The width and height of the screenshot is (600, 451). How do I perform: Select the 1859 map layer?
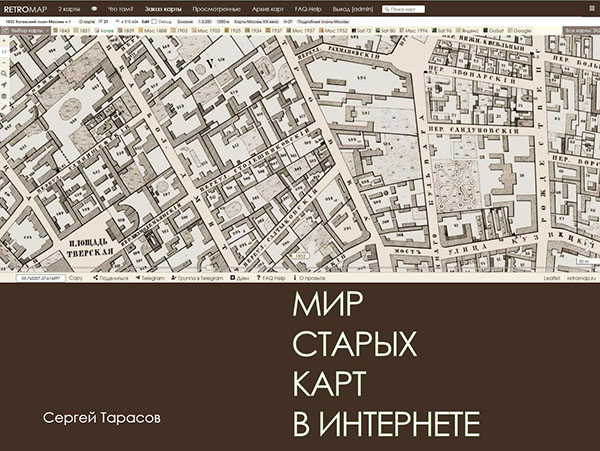(x=126, y=31)
